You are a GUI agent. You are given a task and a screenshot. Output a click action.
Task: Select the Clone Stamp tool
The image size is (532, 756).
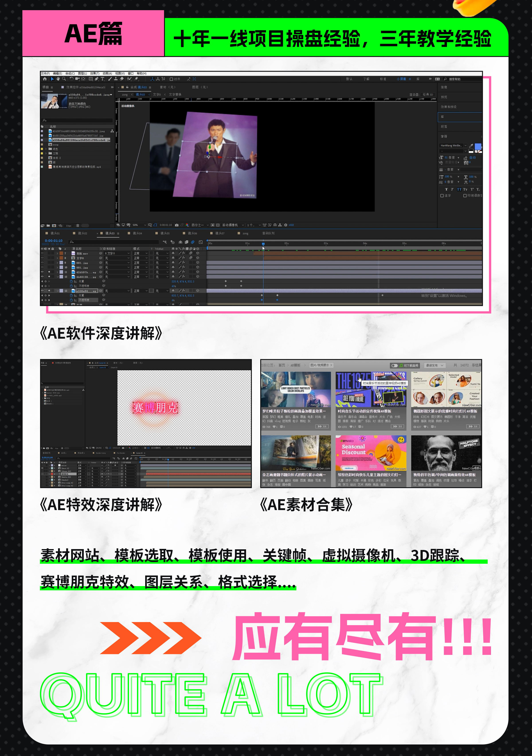click(115, 79)
